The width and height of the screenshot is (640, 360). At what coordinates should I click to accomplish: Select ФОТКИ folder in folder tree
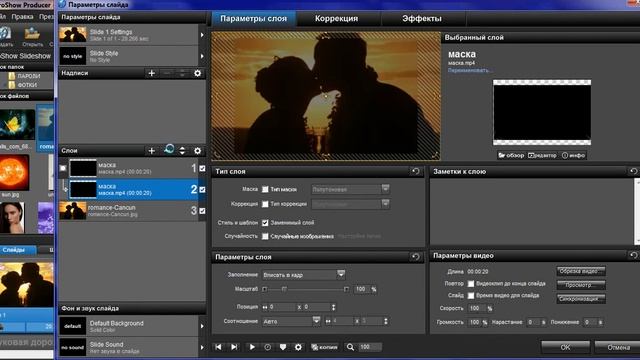click(x=27, y=85)
